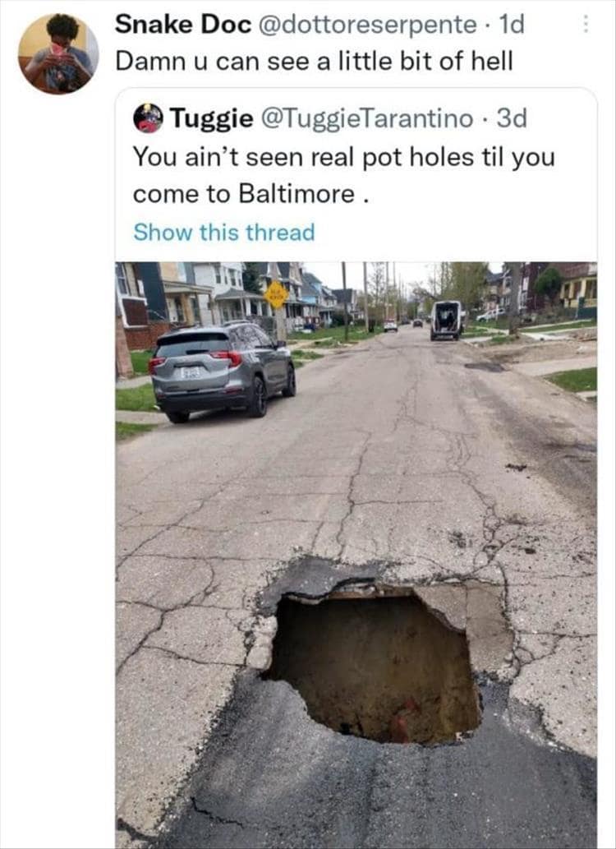Open the Show this thread link

click(x=224, y=233)
